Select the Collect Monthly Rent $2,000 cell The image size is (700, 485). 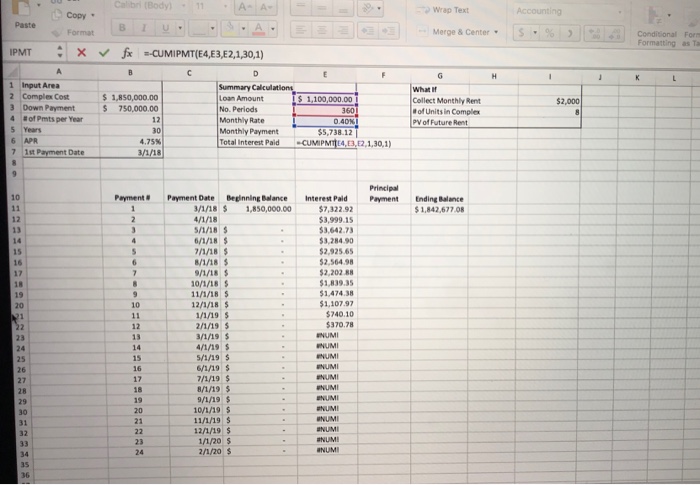click(551, 101)
